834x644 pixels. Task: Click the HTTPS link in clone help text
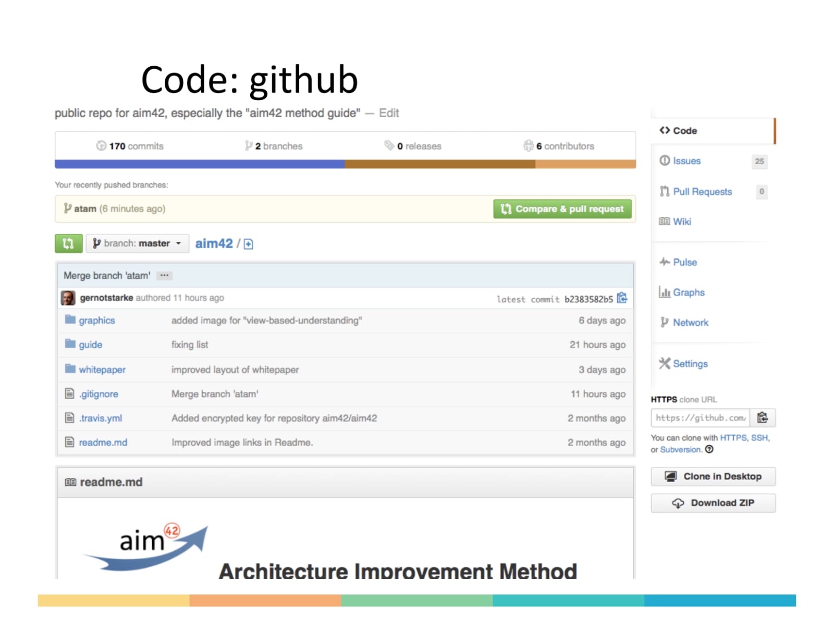[x=733, y=438]
